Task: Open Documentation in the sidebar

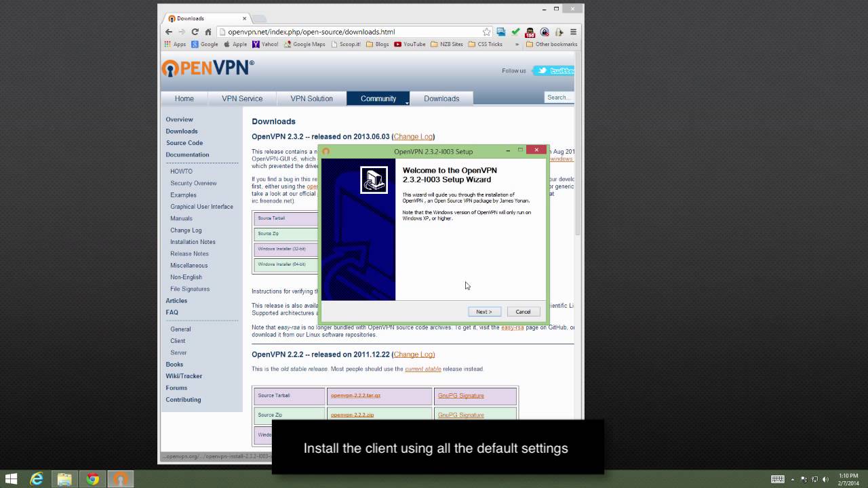Action: (187, 155)
